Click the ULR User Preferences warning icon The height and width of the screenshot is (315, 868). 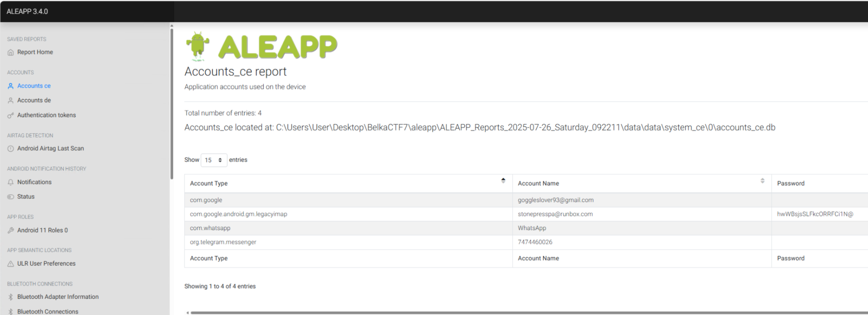click(11, 264)
